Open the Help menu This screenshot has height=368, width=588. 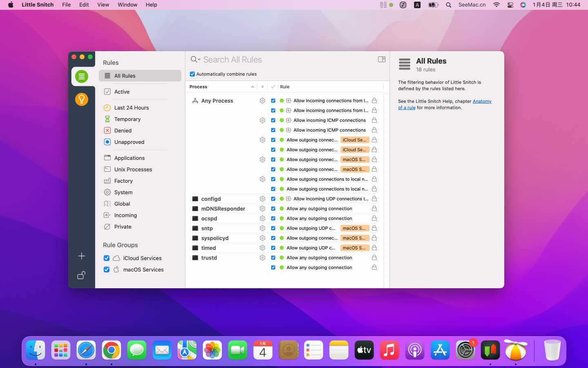(151, 5)
